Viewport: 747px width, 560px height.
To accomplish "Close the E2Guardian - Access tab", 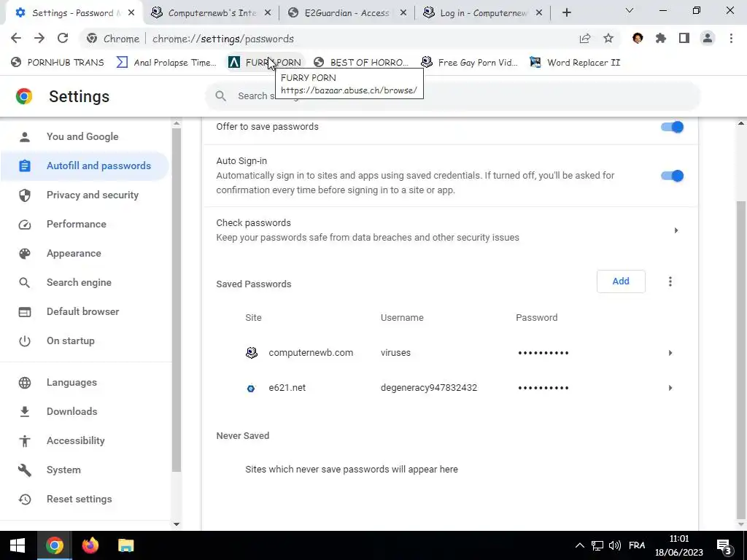I will [x=403, y=13].
